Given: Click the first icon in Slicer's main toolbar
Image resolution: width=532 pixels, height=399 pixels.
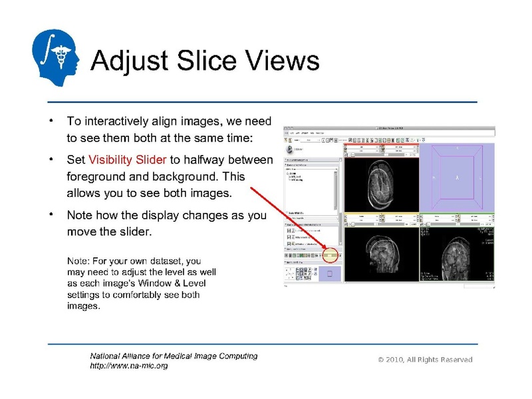Looking at the screenshot, I should [287, 141].
